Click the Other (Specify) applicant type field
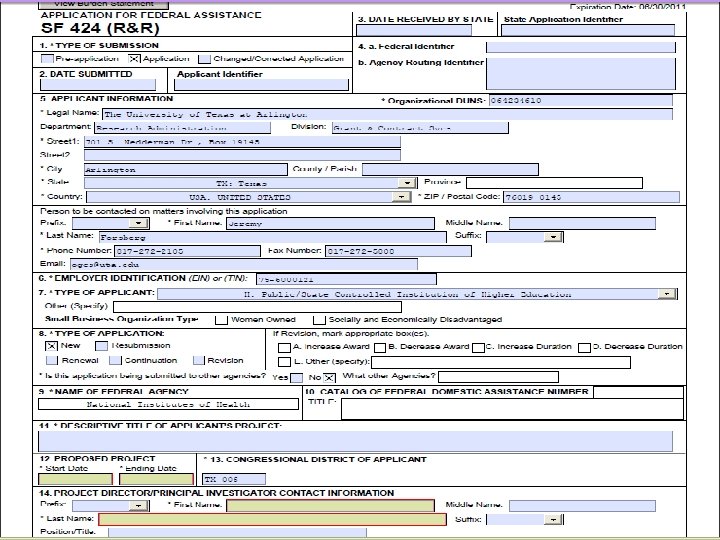720x540 pixels. (258, 306)
